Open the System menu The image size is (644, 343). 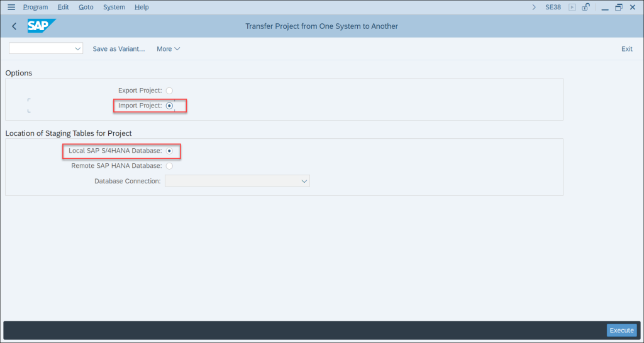tap(114, 7)
